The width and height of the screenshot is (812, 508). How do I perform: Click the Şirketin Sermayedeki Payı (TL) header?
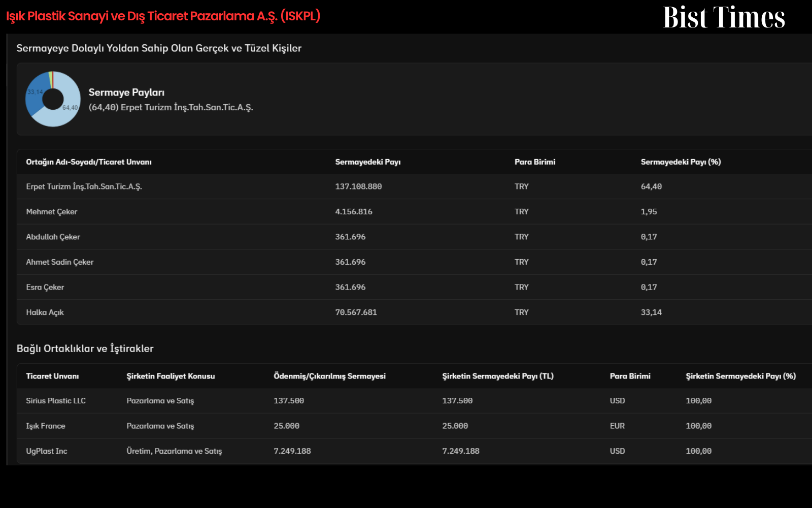tap(498, 376)
